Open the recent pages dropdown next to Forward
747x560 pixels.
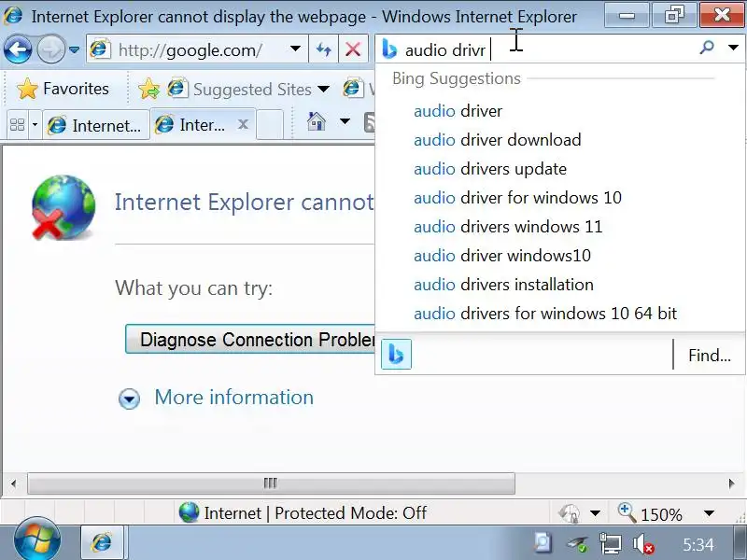75,49
